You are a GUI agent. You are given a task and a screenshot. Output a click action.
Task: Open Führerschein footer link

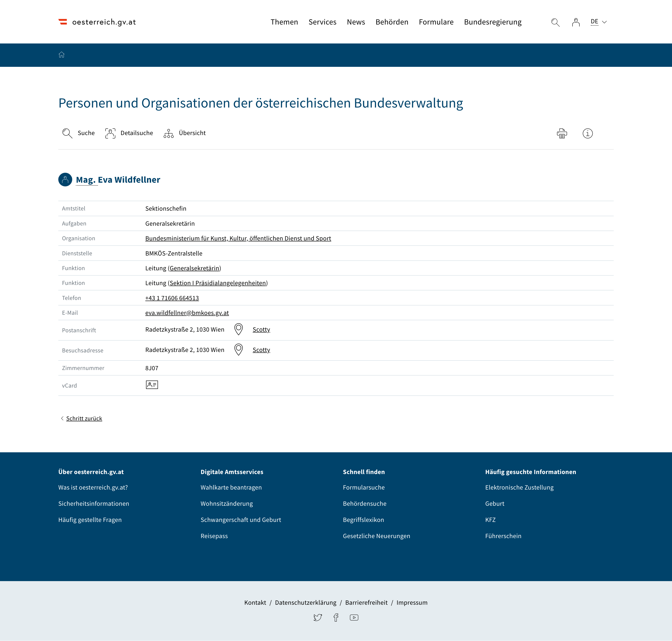[503, 536]
